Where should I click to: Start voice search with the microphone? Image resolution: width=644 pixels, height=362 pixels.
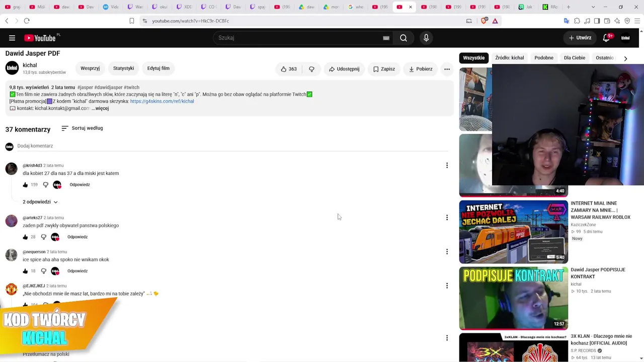pos(426,38)
